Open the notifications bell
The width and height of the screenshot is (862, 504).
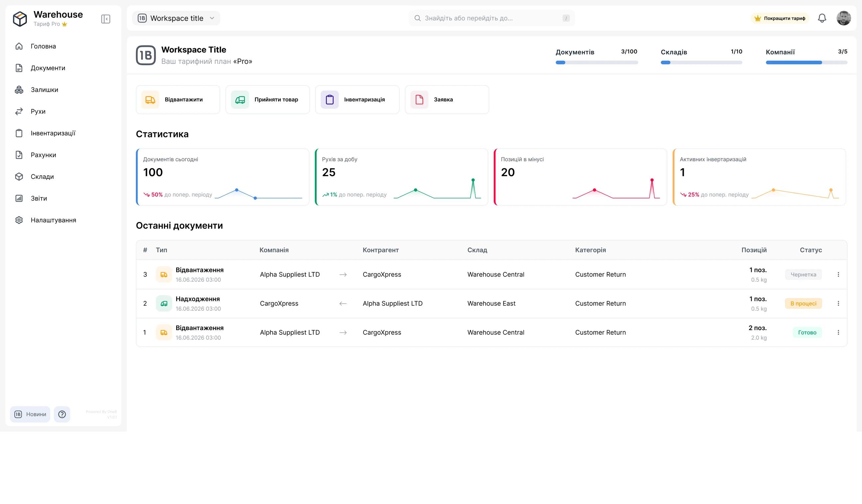822,18
